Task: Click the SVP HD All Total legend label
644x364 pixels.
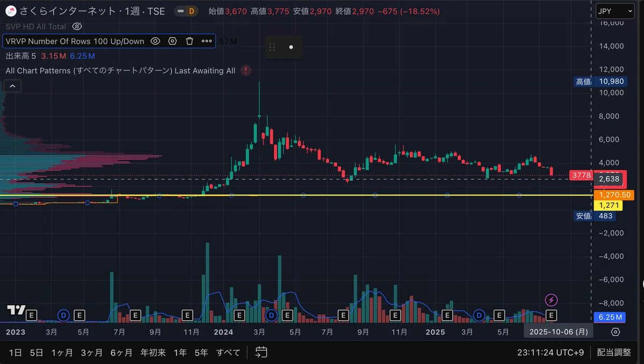Action: [x=36, y=26]
